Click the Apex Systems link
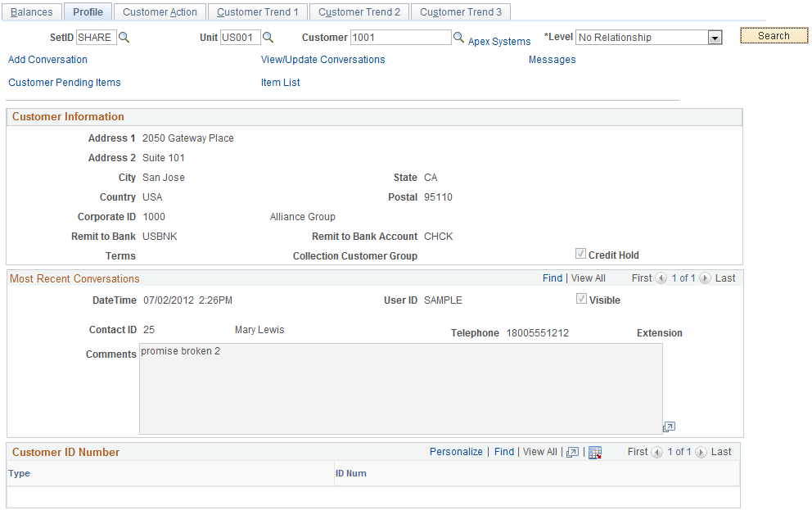Viewport: 812px width, 510px height. pos(498,41)
